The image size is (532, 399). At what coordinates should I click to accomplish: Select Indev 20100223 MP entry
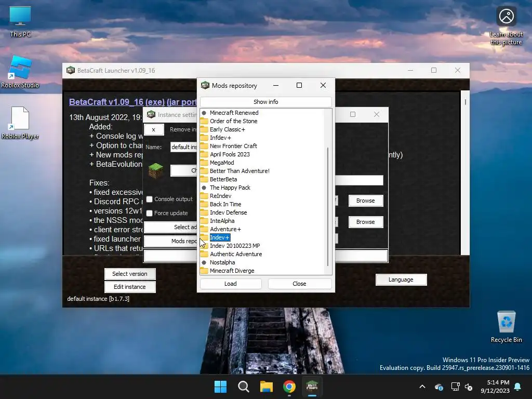point(235,246)
